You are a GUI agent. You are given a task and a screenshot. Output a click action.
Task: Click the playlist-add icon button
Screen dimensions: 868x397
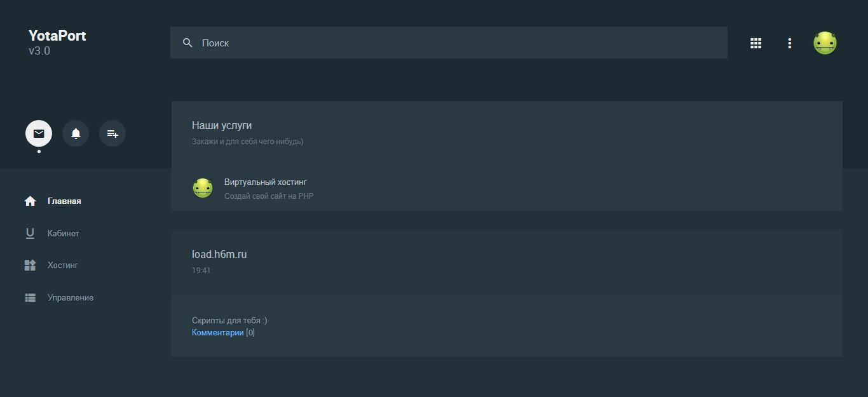(x=112, y=133)
